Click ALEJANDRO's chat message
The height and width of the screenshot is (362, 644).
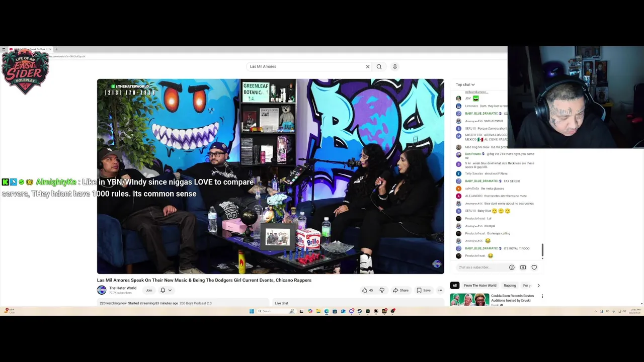496,196
